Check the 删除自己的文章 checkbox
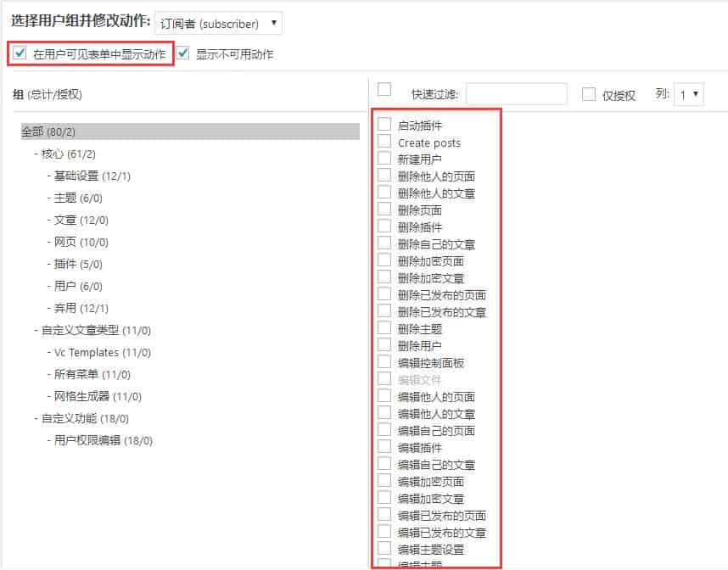The width and height of the screenshot is (728, 570). [x=384, y=243]
